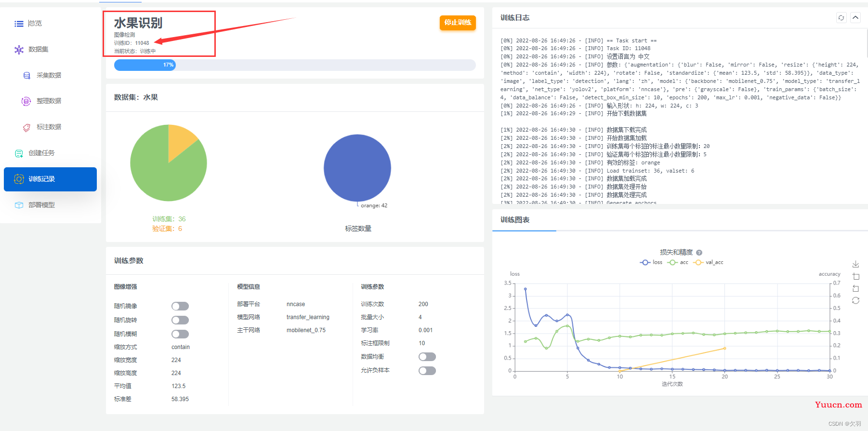Toggle the 随机镜像 random mirror switch

tap(180, 306)
